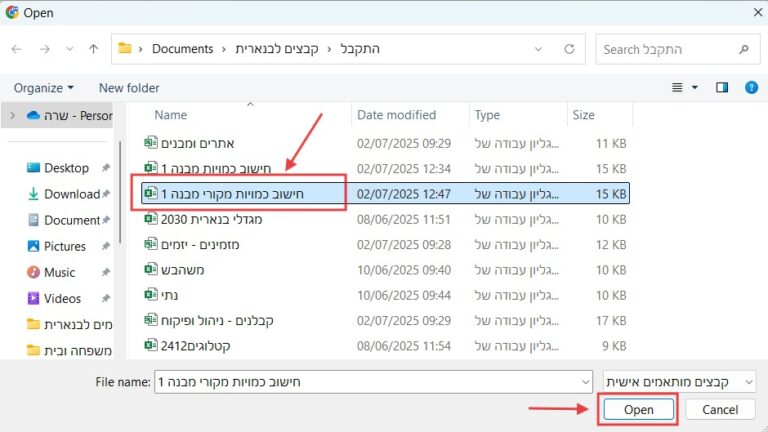
Task: Open the file type filter dropdown
Action: (680, 382)
